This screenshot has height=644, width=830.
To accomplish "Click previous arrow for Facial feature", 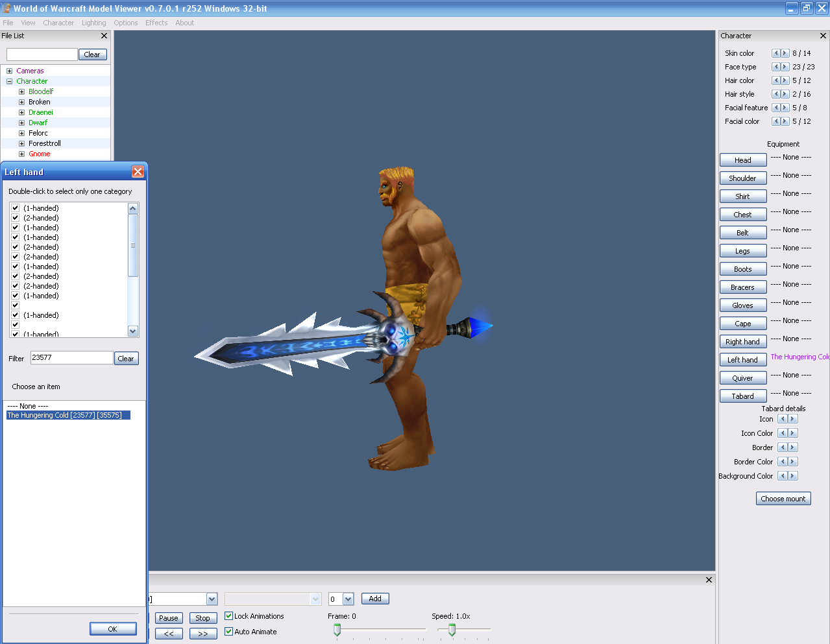I will [x=775, y=108].
